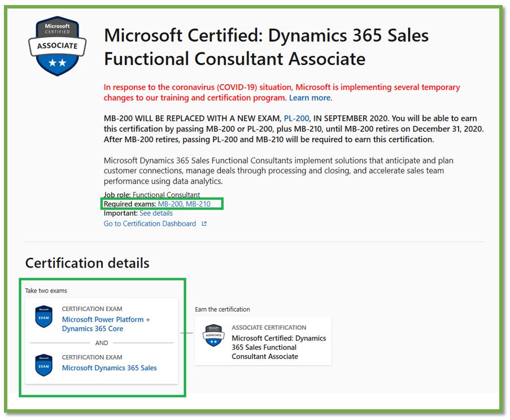
Task: Click the 'Take two exams' label
Action: [46, 291]
